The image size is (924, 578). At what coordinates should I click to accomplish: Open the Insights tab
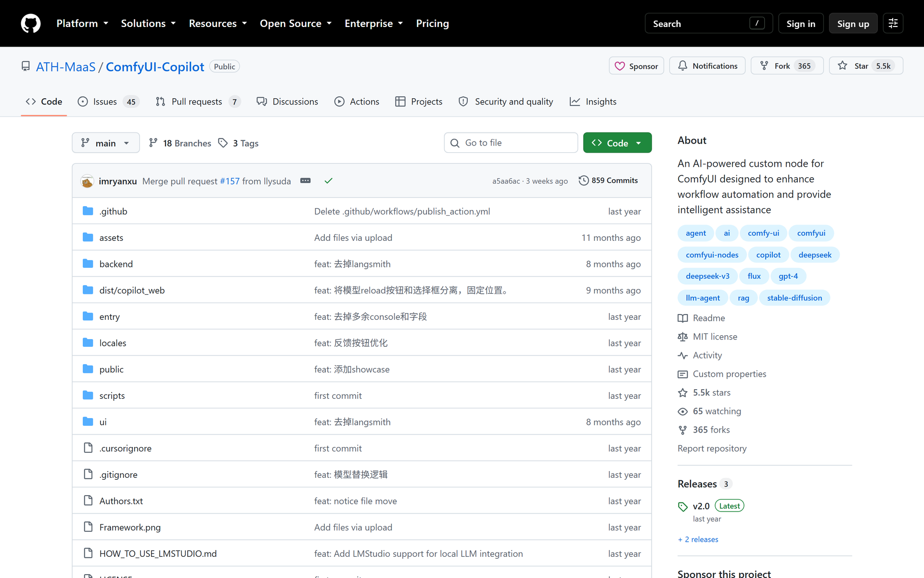(x=593, y=102)
